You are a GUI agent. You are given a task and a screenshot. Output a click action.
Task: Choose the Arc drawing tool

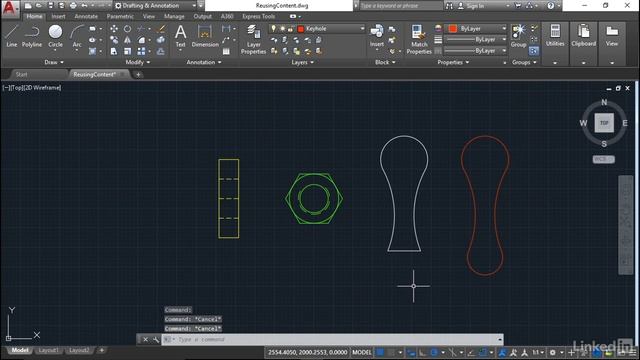coord(77,36)
